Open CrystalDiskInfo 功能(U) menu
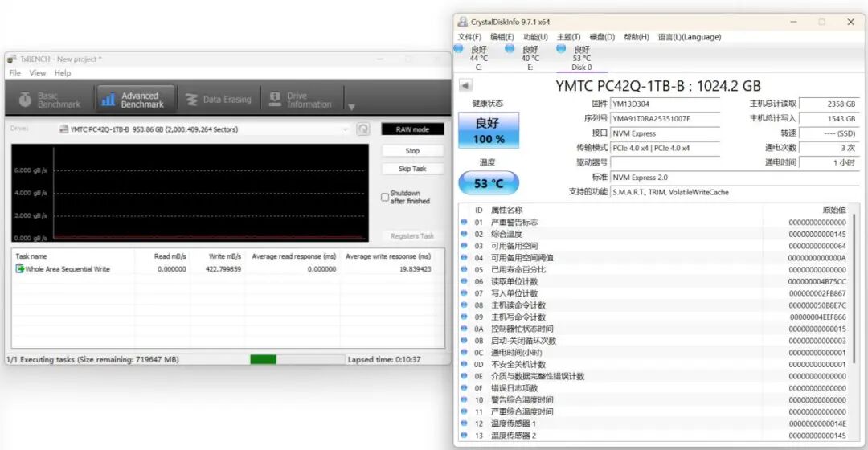 [x=535, y=37]
